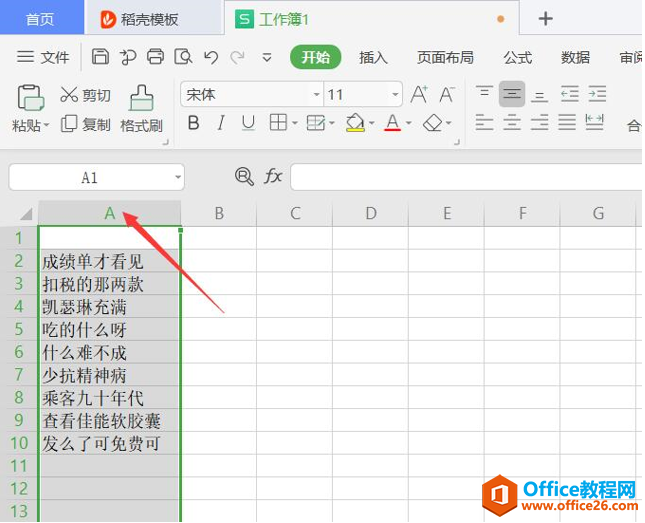Click the formula bar magnifier icon

pos(244,177)
